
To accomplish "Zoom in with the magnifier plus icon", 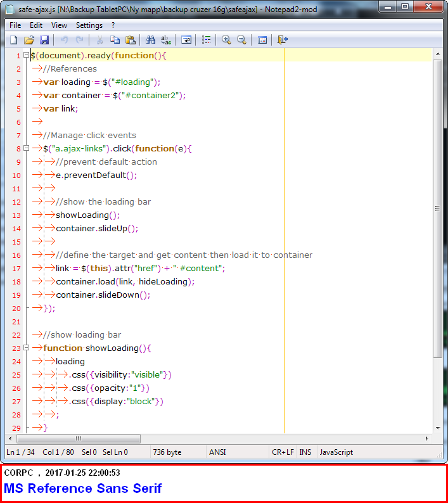I will click(226, 40).
